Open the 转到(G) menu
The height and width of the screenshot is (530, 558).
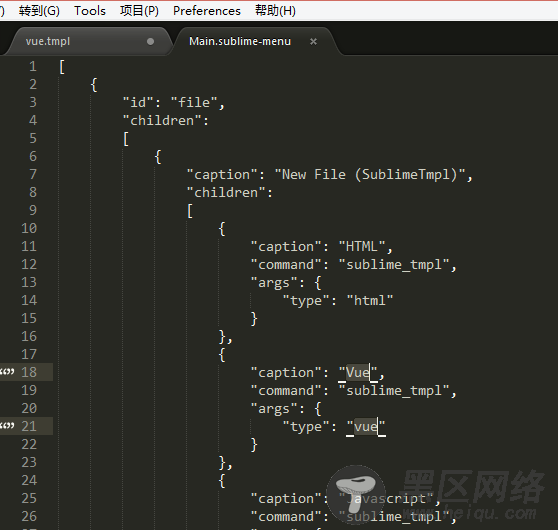click(39, 11)
